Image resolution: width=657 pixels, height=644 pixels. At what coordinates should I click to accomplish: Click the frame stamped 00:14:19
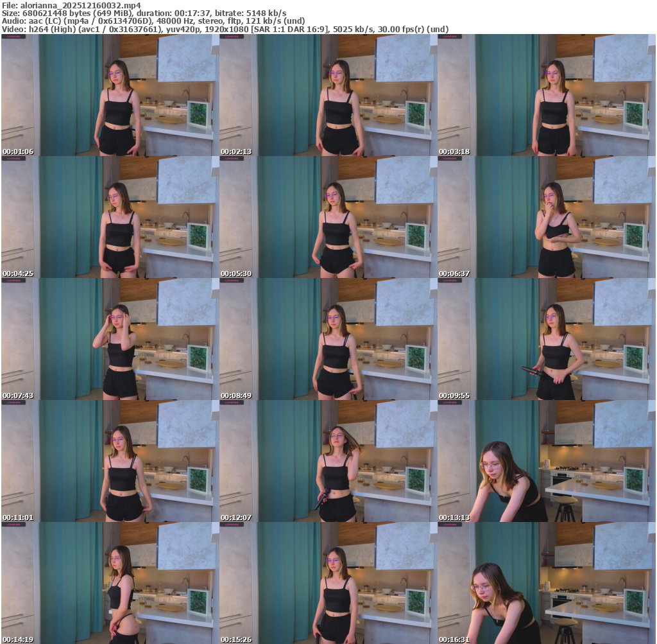(x=110, y=583)
